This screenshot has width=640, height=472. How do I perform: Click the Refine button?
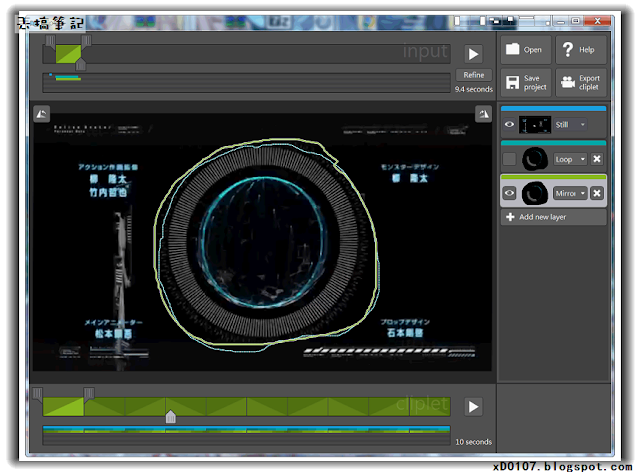(x=473, y=75)
